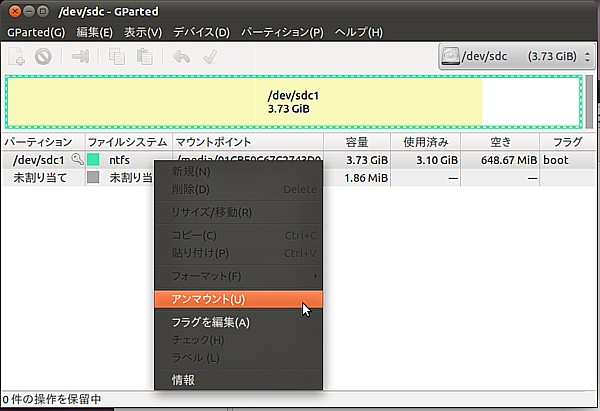Click the apply all operations checkmark
Viewport: 600px width, 411px height.
point(210,57)
